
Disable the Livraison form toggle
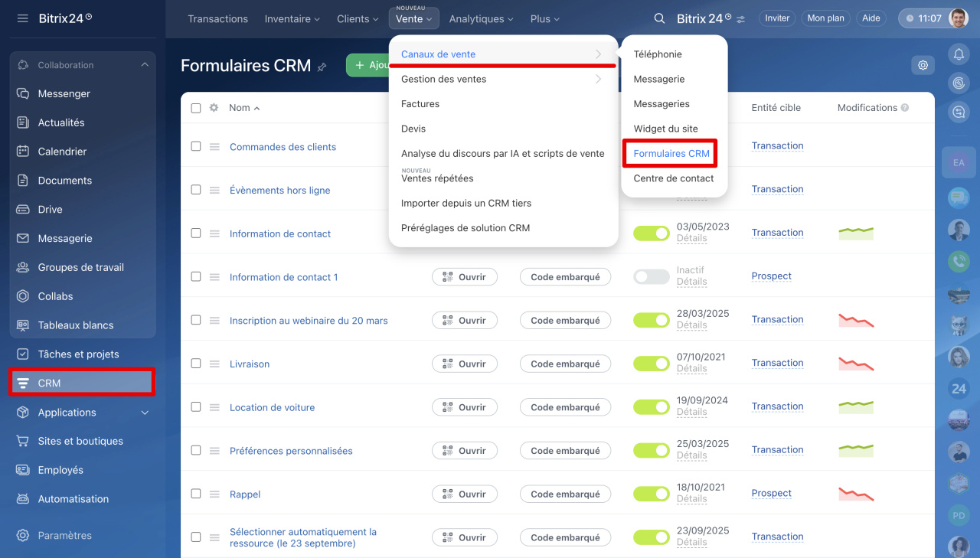651,364
